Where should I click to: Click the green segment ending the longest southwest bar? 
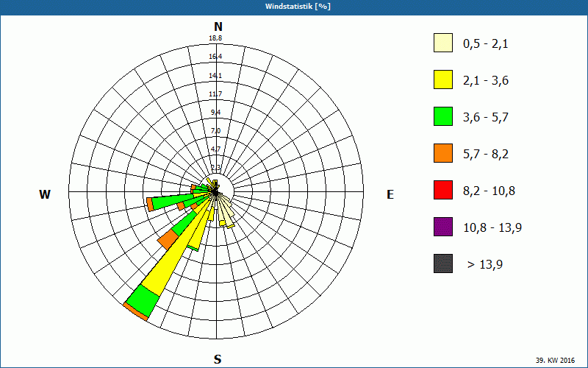[x=143, y=301]
